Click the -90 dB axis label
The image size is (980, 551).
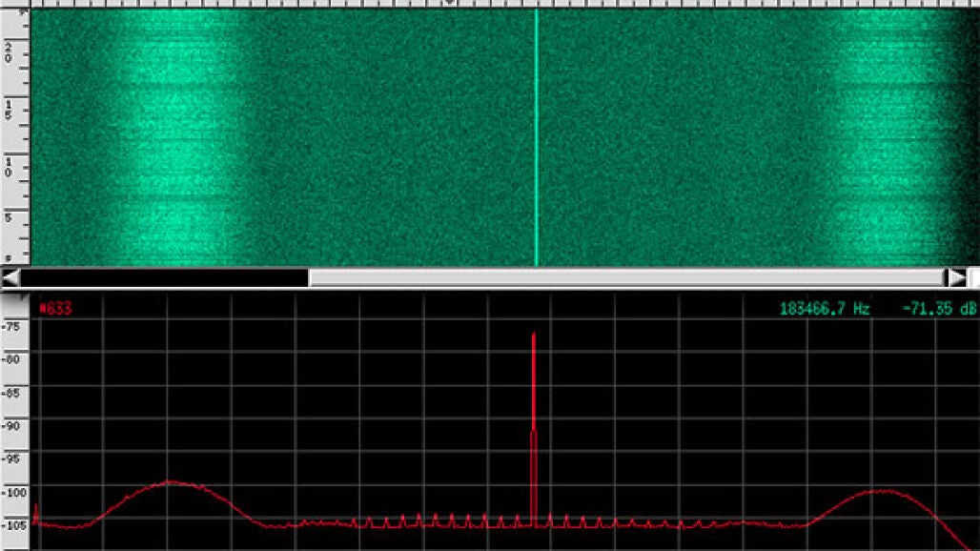13,425
